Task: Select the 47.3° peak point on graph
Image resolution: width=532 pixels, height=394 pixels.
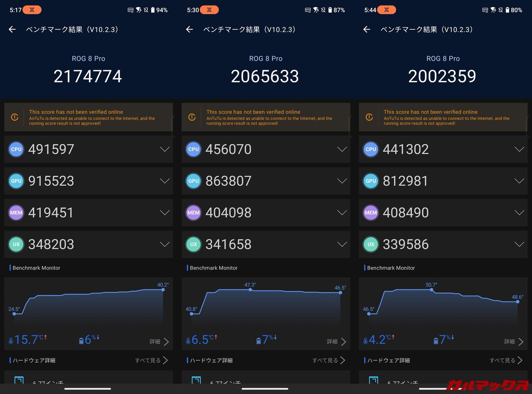Action: click(250, 290)
